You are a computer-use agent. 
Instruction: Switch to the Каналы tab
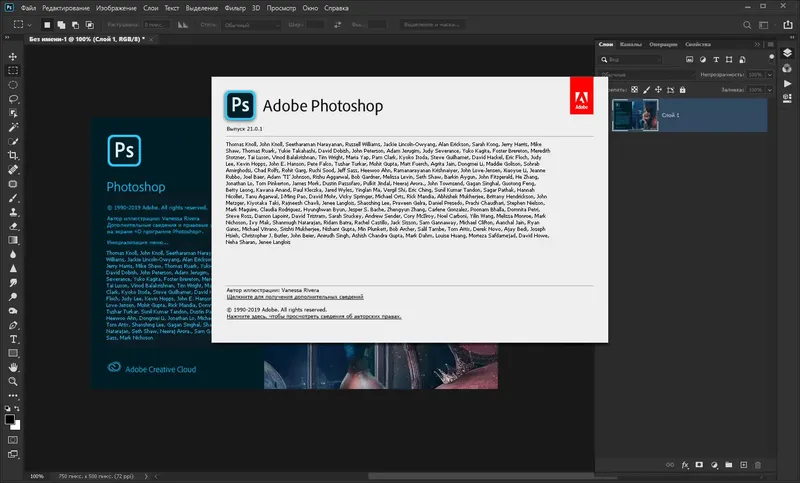pyautogui.click(x=631, y=44)
